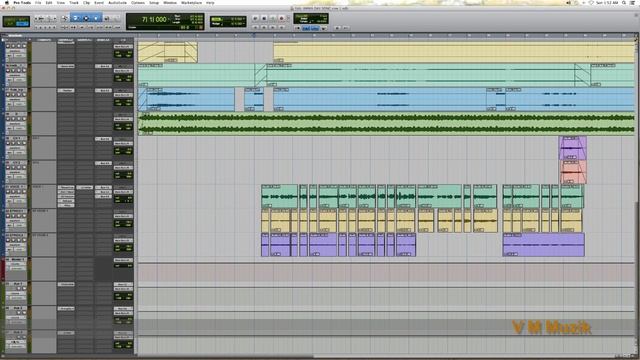
Task: Mute the first Aux track
Action: tap(24, 288)
